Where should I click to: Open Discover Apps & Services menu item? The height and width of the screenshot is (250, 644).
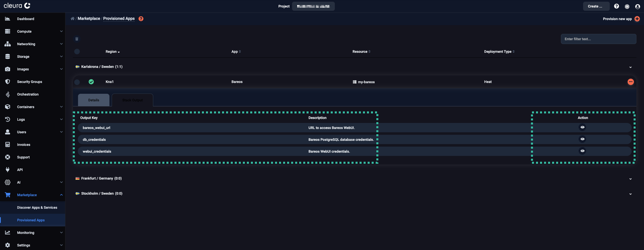(37, 208)
